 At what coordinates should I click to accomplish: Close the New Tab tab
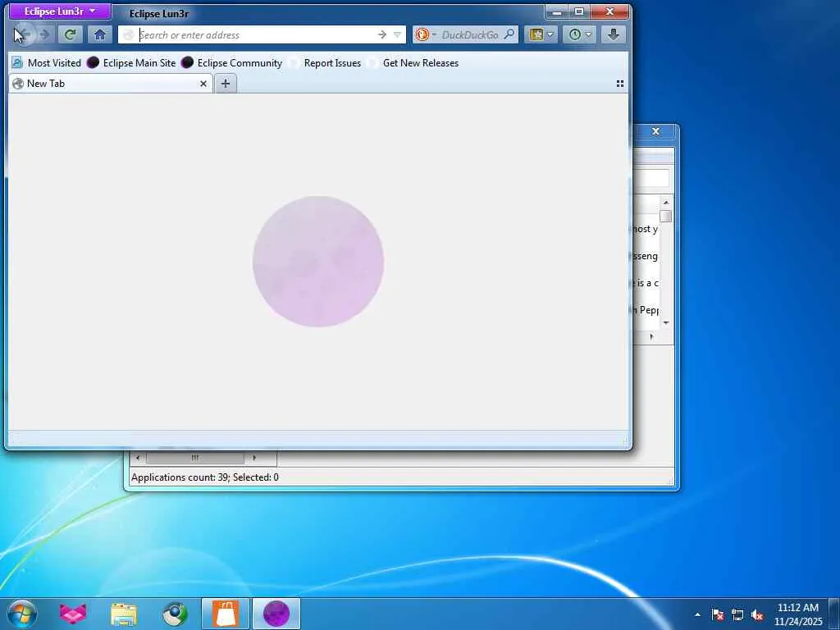[203, 84]
